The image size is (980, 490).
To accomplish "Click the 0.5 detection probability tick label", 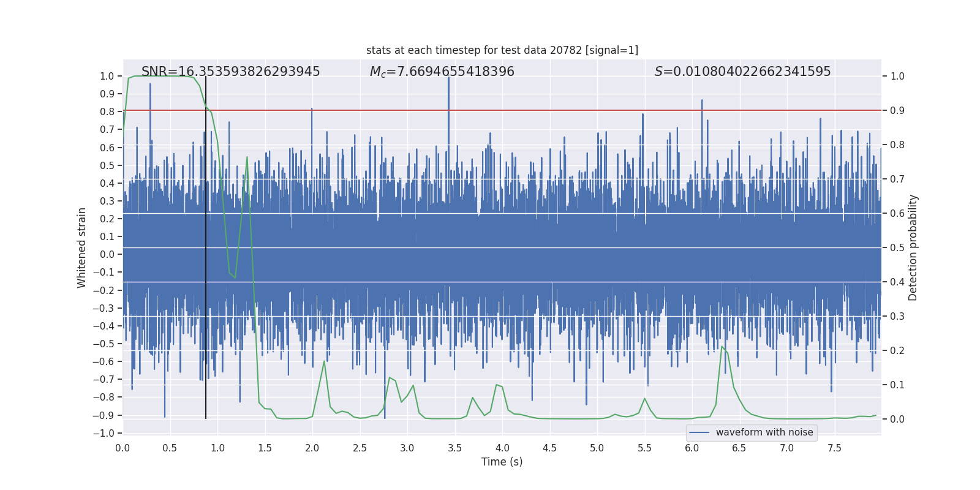I will coord(897,248).
